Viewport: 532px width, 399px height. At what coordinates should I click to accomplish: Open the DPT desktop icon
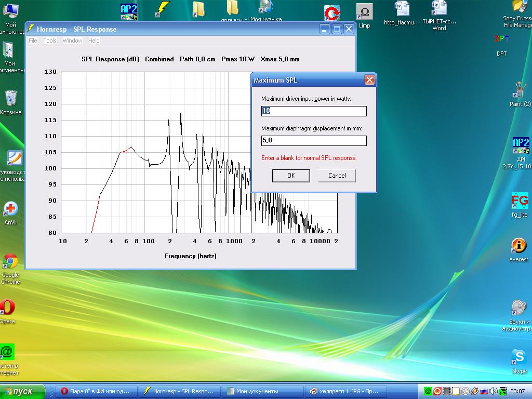[501, 46]
